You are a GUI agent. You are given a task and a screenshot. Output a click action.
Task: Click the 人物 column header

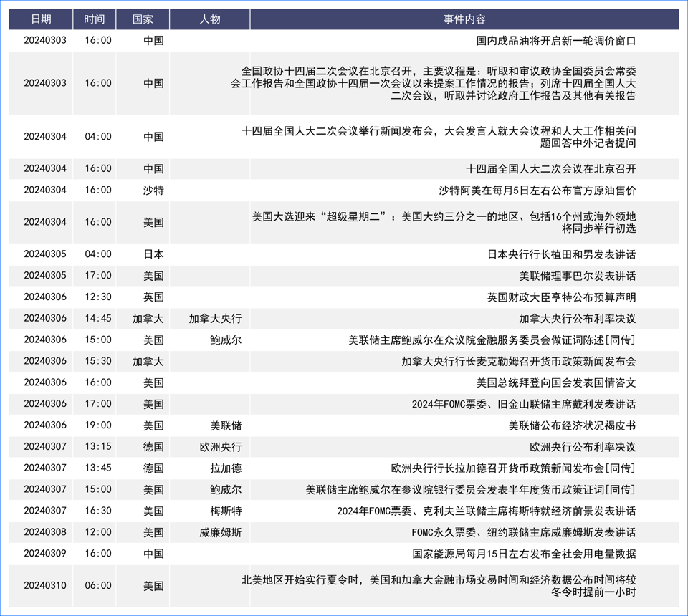pos(210,19)
